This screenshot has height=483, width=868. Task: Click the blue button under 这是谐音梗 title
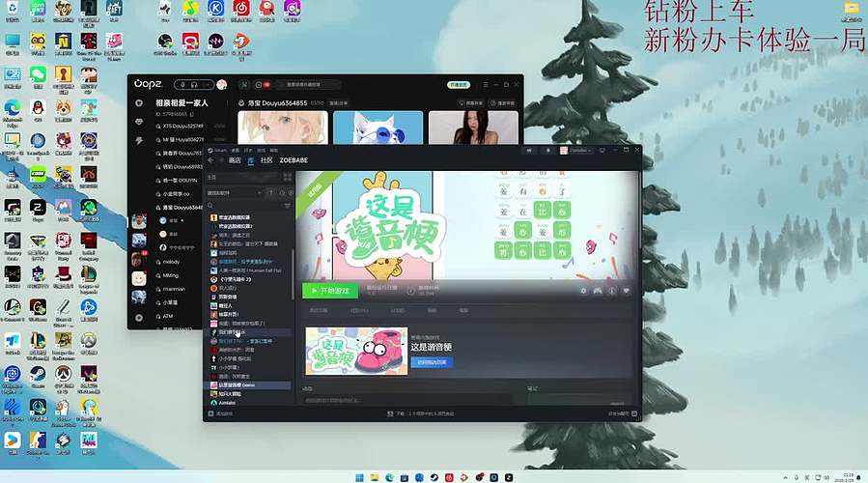432,362
